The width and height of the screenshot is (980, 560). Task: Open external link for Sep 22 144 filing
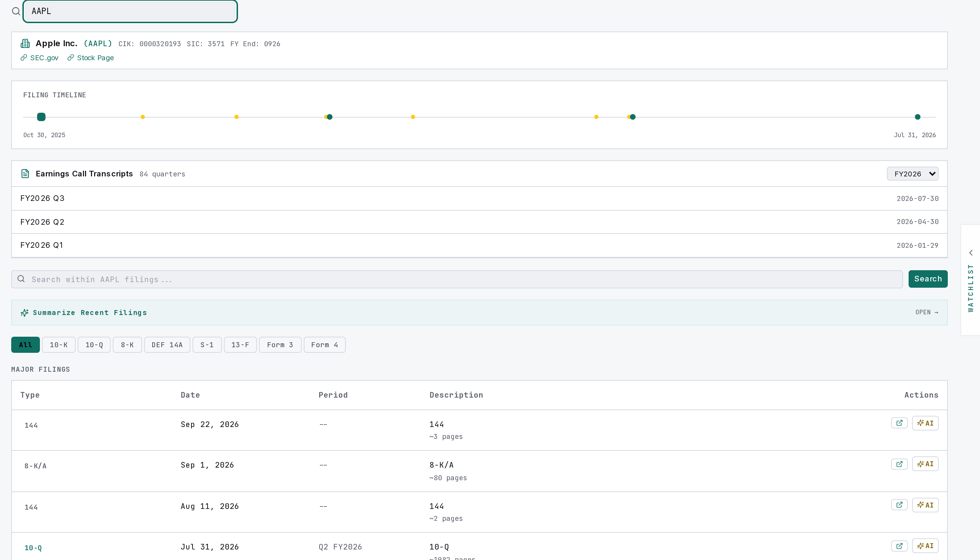tap(899, 423)
